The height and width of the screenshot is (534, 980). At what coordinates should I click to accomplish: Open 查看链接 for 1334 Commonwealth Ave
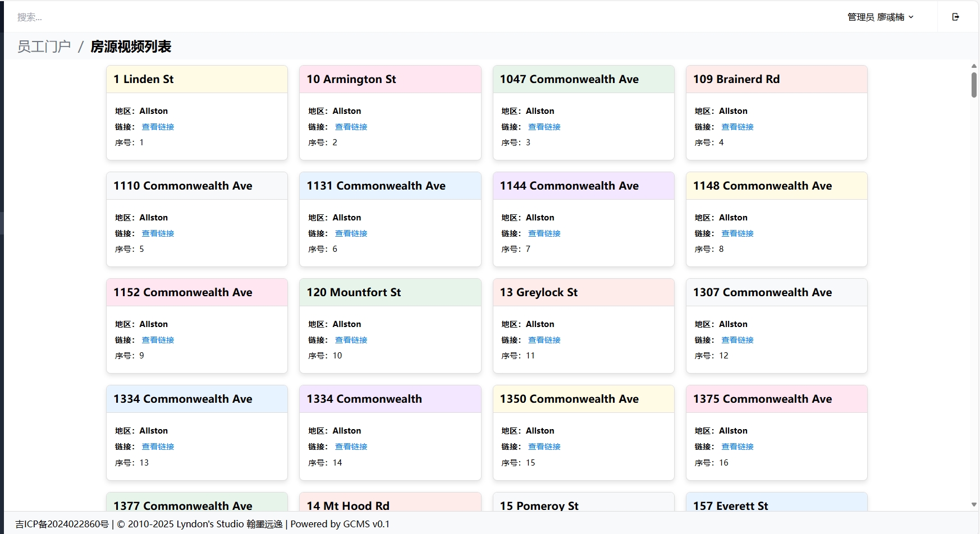pos(158,446)
